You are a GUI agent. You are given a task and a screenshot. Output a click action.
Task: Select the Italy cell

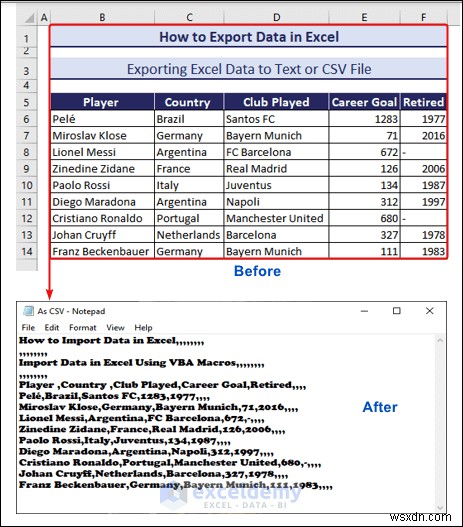tap(189, 185)
